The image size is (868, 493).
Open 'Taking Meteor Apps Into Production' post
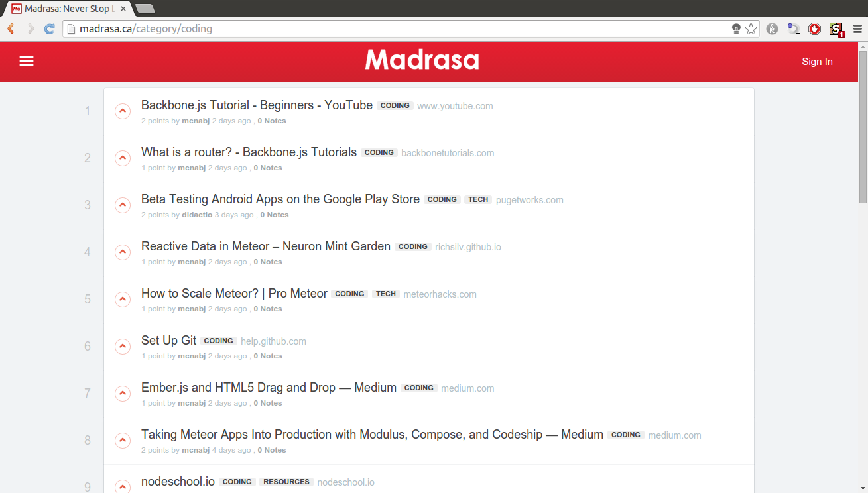tap(372, 435)
